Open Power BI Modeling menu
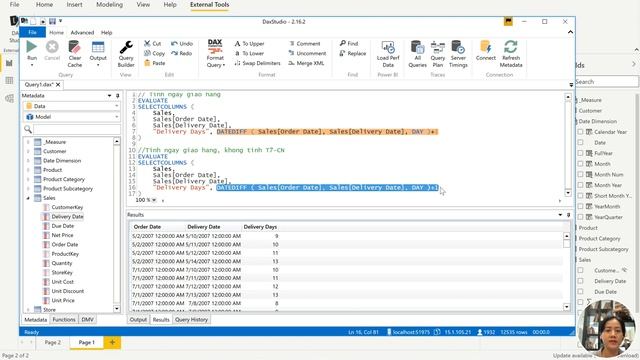Image resolution: width=640 pixels, height=360 pixels. (109, 4)
